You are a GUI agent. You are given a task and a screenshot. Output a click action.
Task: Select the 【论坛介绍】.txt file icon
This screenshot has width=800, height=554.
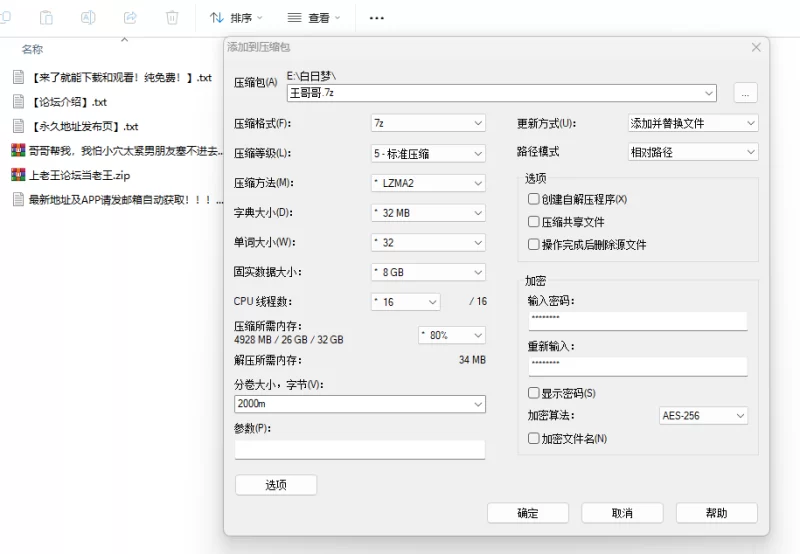pos(18,102)
